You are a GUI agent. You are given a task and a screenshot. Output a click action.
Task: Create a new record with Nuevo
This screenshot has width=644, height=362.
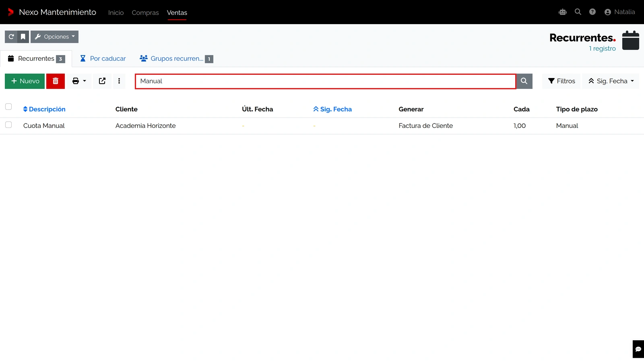tap(25, 81)
